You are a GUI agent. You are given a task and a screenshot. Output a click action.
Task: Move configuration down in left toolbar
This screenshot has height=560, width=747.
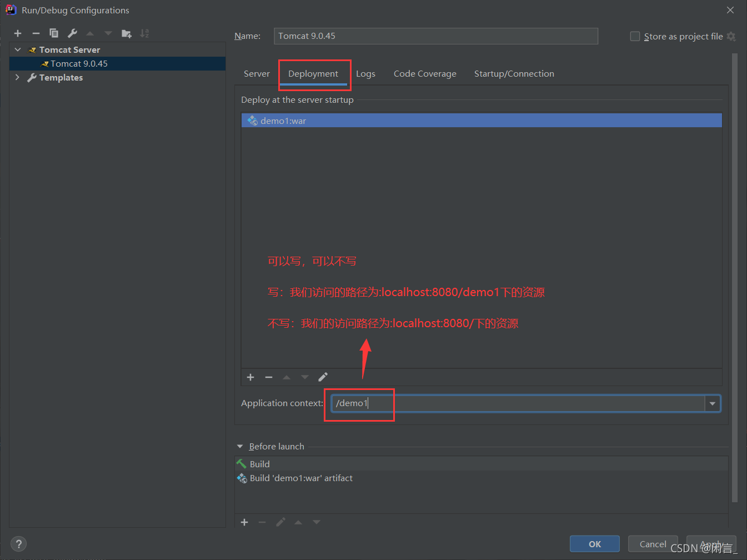[108, 33]
